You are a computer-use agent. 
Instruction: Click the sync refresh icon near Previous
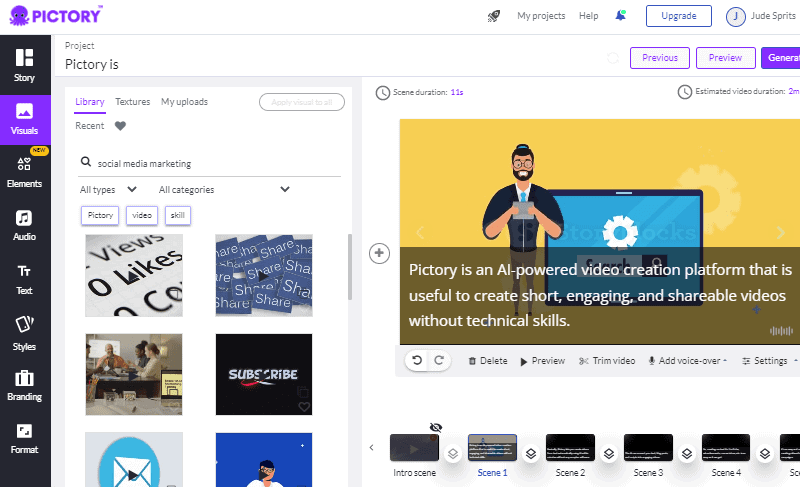pyautogui.click(x=613, y=58)
